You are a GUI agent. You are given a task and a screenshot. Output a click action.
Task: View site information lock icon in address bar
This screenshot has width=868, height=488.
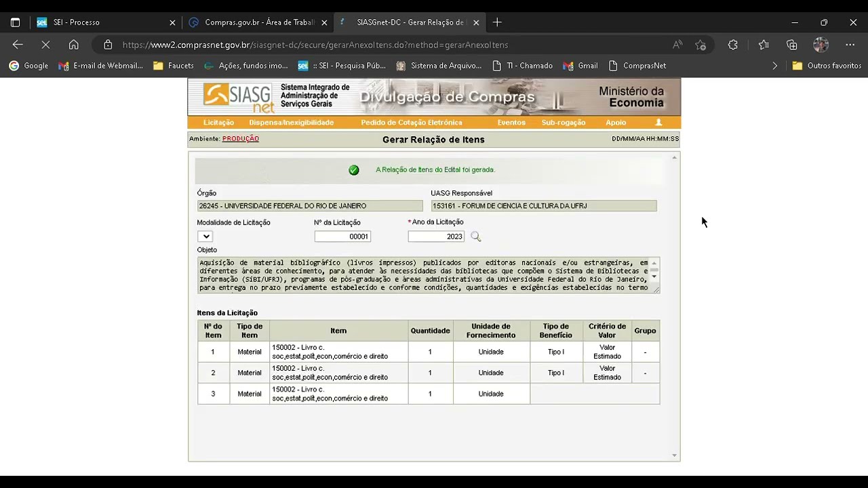pos(108,45)
